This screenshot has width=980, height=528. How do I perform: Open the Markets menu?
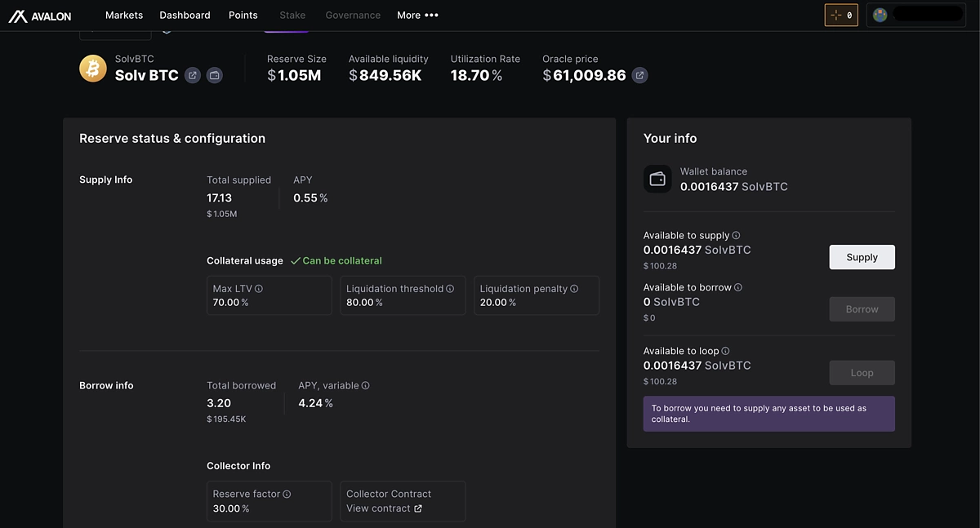tap(124, 16)
